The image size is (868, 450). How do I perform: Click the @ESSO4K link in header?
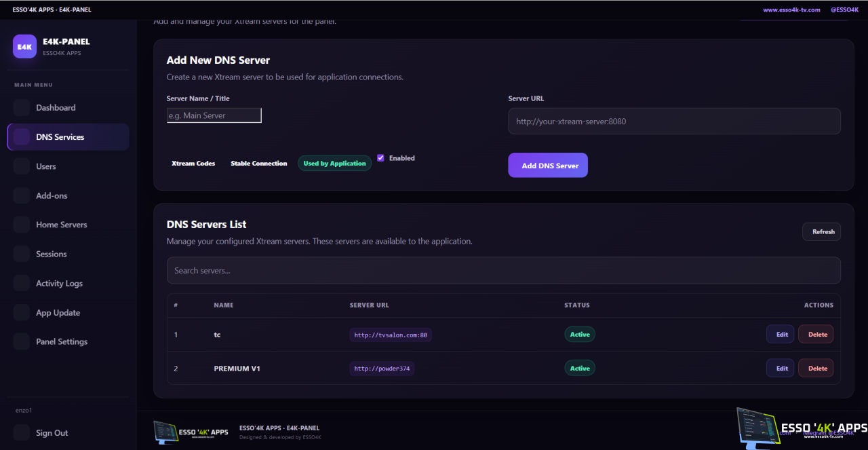845,10
